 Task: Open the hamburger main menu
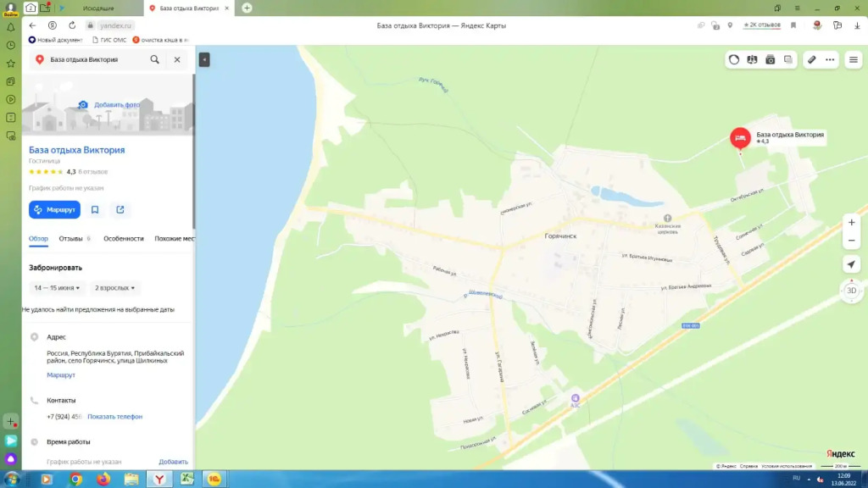[x=854, y=60]
